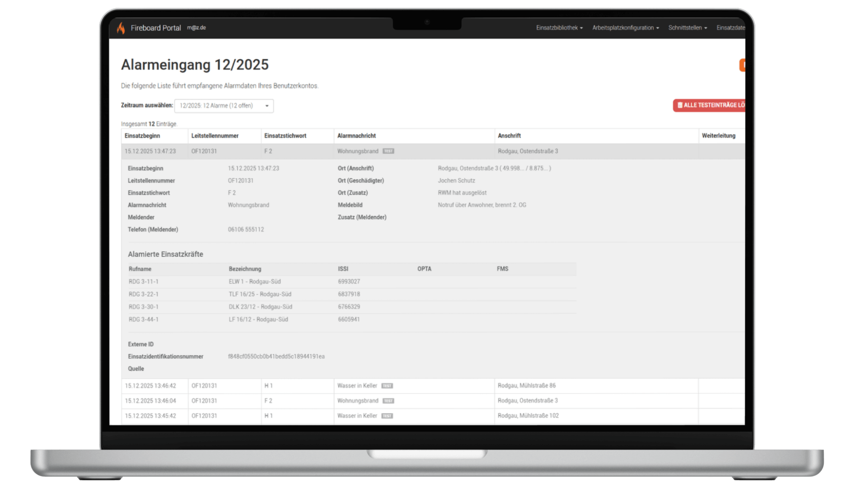The height and width of the screenshot is (488, 868).
Task: Click the Einsatzbeginn column header
Action: [x=142, y=136]
